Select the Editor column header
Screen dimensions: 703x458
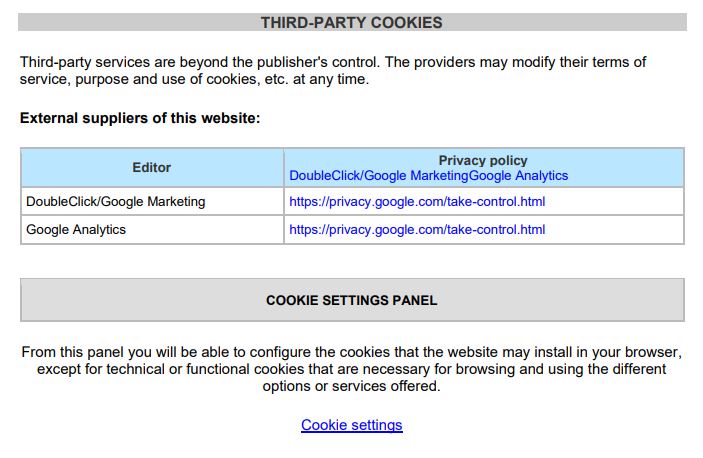point(152,168)
